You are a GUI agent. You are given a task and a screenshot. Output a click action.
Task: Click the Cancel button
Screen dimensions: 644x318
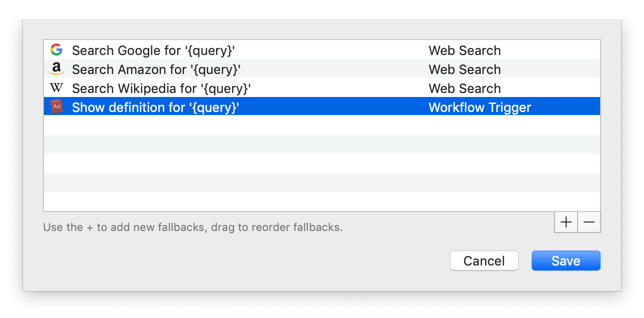(x=484, y=260)
